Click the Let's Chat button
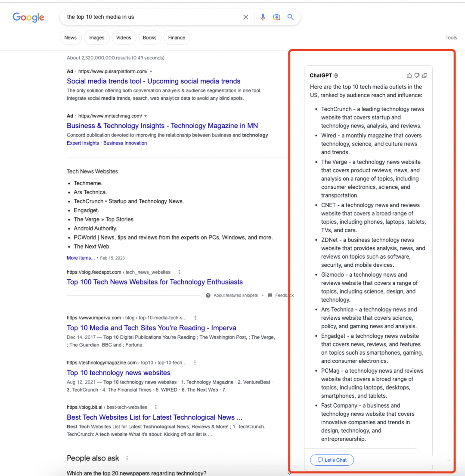This screenshot has width=465, height=476. (x=332, y=460)
